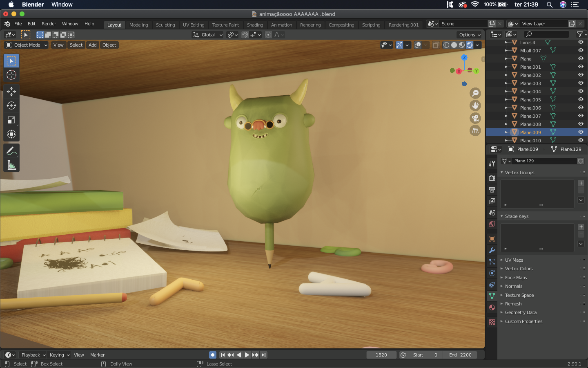Screen dimensions: 588x368
Task: Open the Keying dropdown in timeline
Action: click(59, 355)
